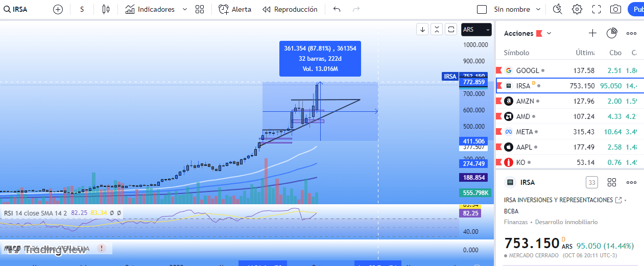Image resolution: width=644 pixels, height=266 pixels.
Task: Open the Sin nombre layout menu
Action: [518, 9]
